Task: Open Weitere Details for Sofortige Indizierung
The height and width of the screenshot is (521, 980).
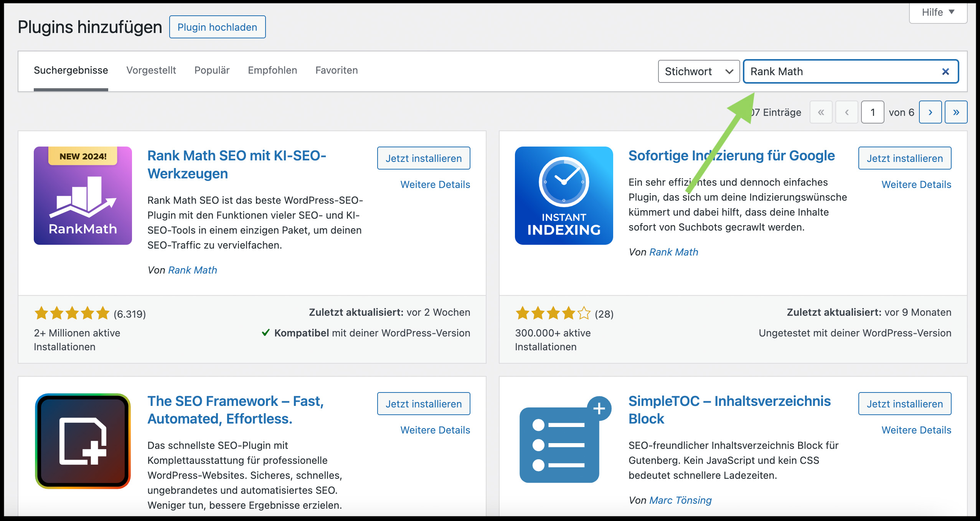Action: point(916,185)
